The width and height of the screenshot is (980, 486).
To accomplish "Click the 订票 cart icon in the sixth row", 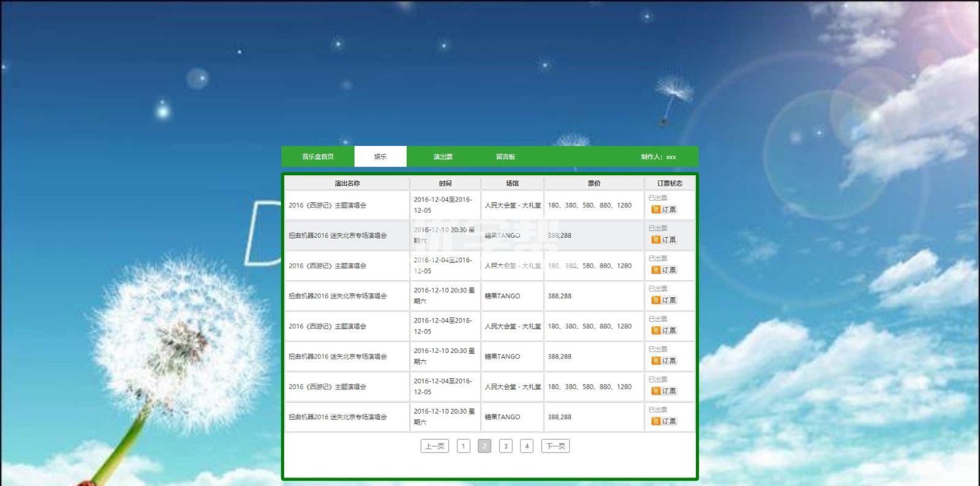I will click(x=655, y=361).
